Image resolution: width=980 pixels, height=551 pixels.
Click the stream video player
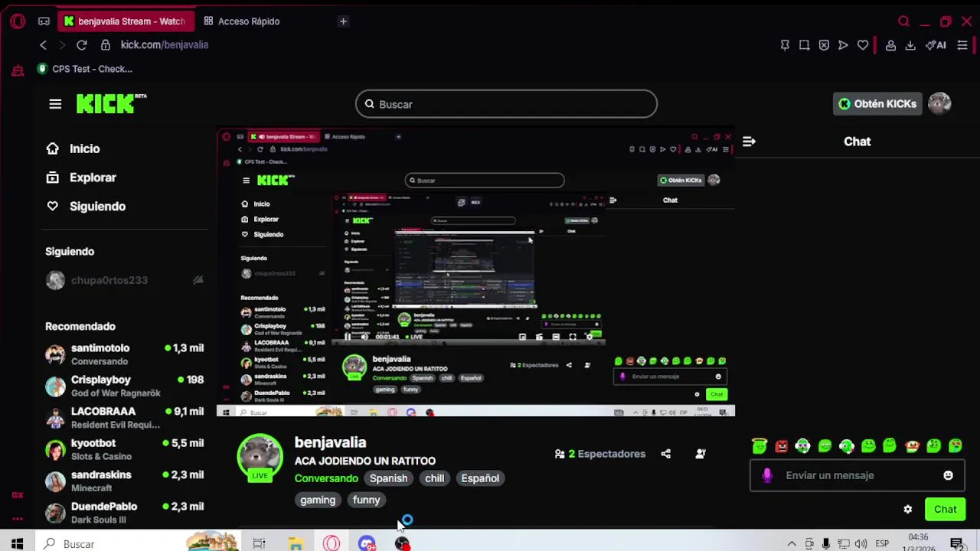click(475, 272)
